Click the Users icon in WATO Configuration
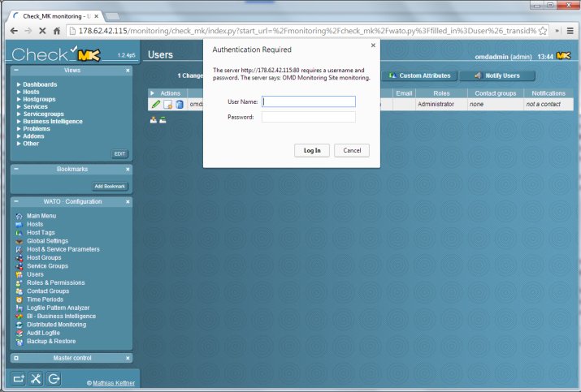Screen dimensions: 581x392 (20, 274)
